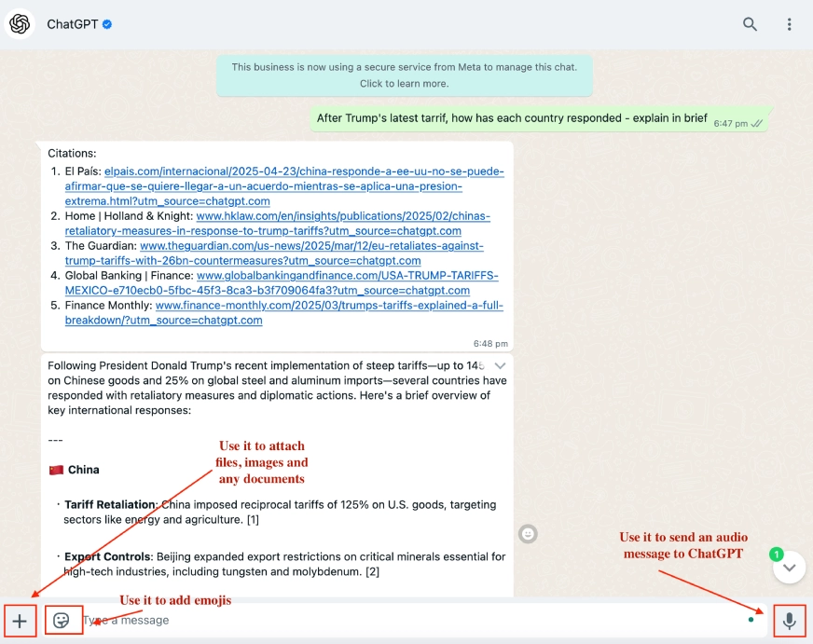Open the Holland & Knight hklaw.com link
Image resolution: width=813 pixels, height=644 pixels.
point(278,224)
